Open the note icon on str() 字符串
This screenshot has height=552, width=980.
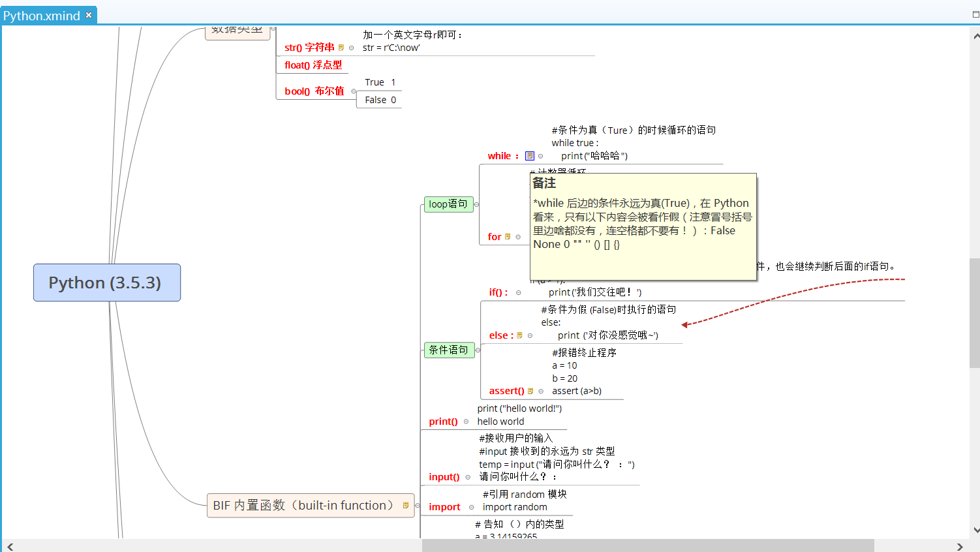coord(341,48)
